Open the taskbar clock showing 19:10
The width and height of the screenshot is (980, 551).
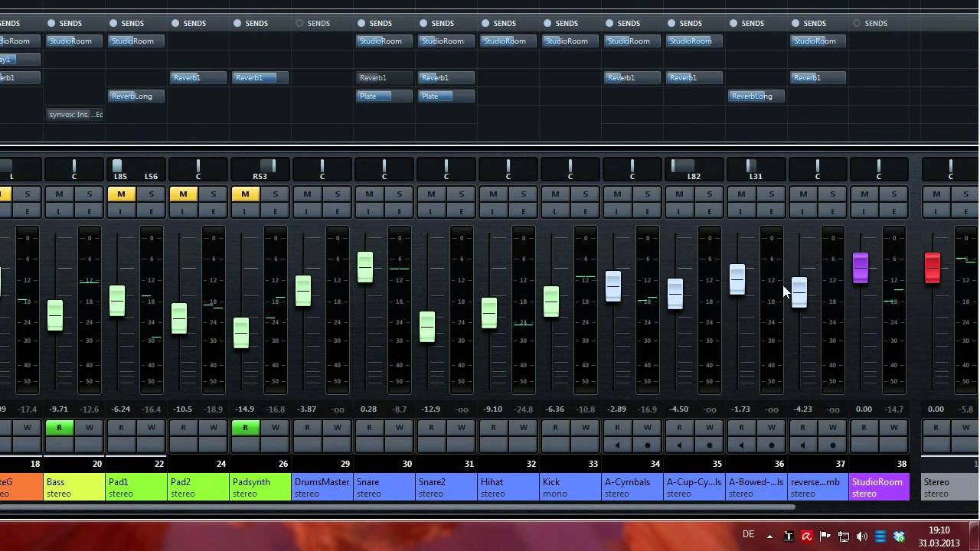[939, 536]
